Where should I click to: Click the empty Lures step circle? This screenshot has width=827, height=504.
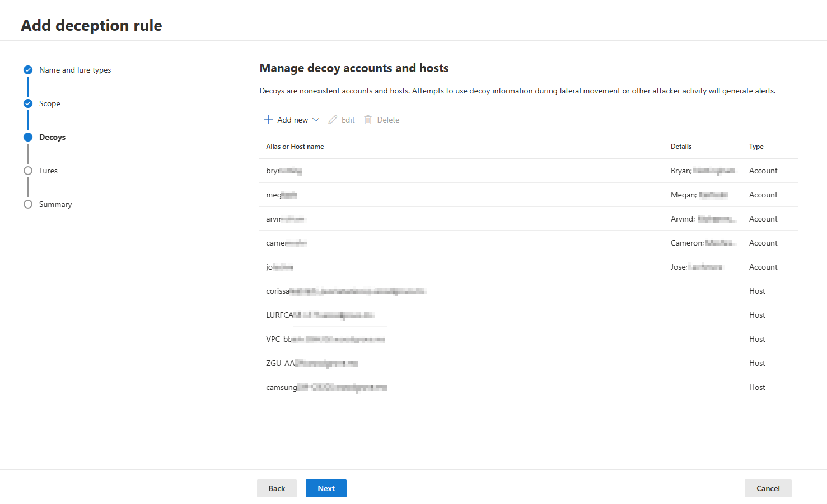pos(28,171)
